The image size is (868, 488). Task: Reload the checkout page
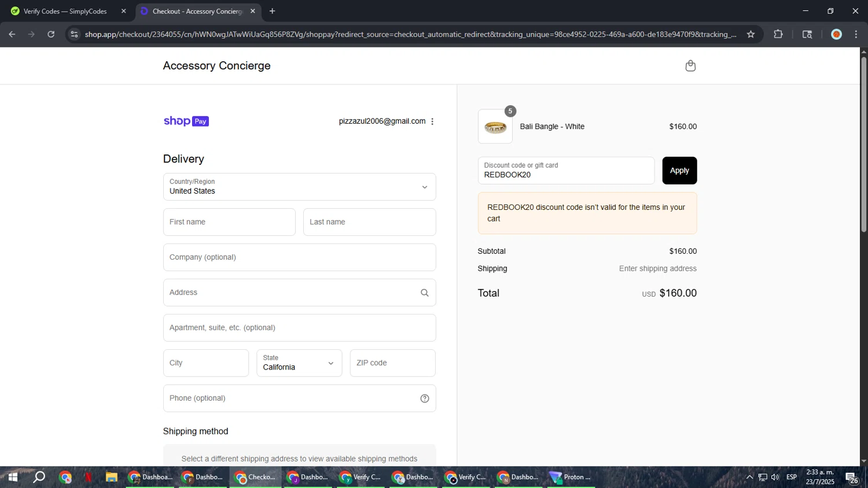click(51, 35)
